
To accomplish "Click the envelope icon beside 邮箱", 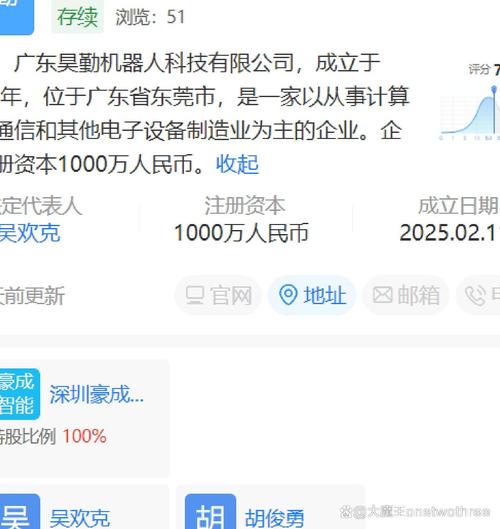I will (383, 295).
